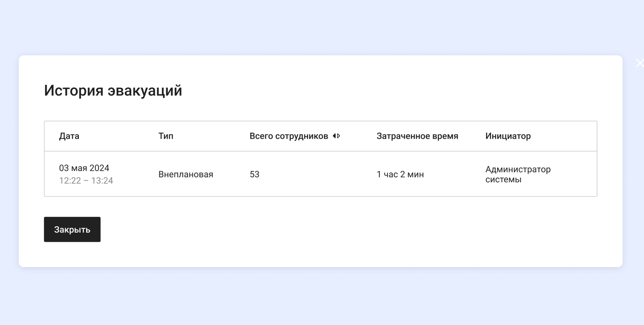This screenshot has height=325, width=644.
Task: Click the Тип column header
Action: coord(166,136)
